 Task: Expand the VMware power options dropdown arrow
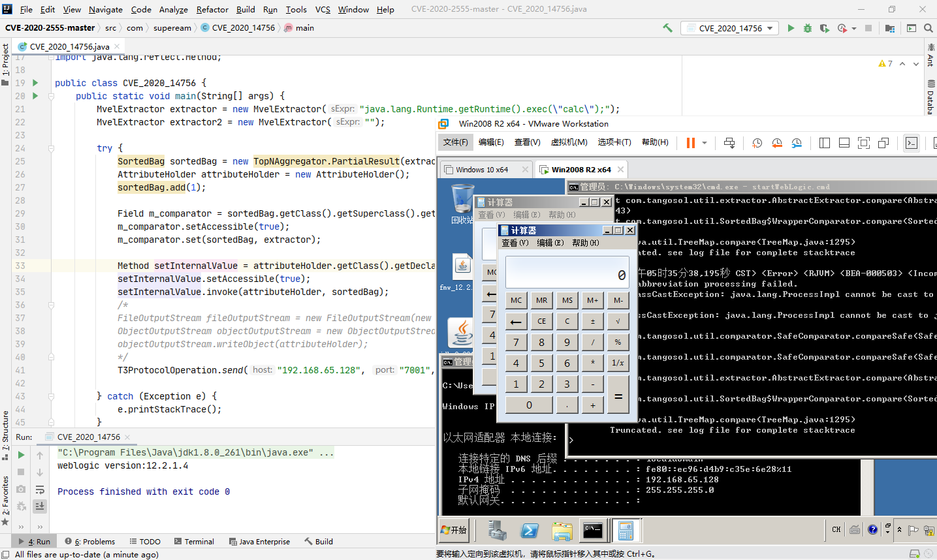[x=705, y=143]
